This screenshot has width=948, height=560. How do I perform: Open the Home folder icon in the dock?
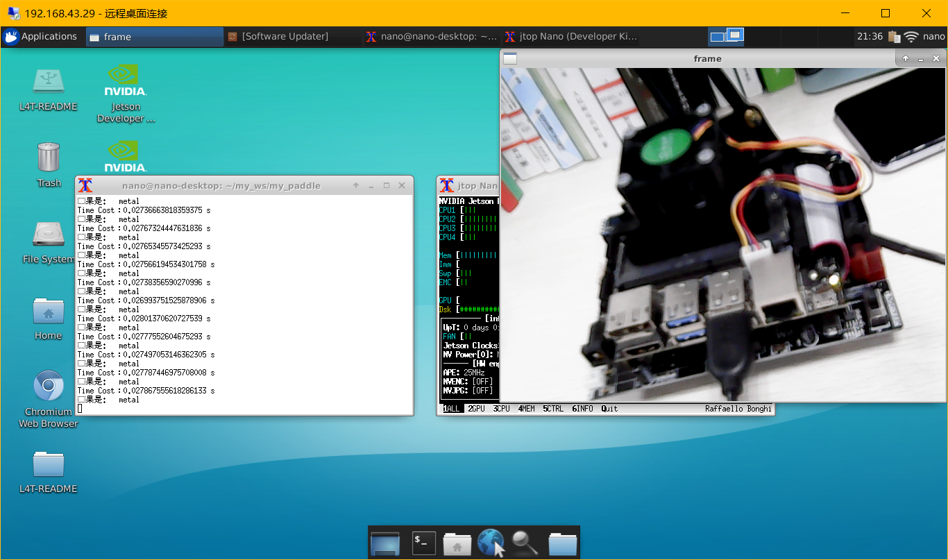(457, 543)
